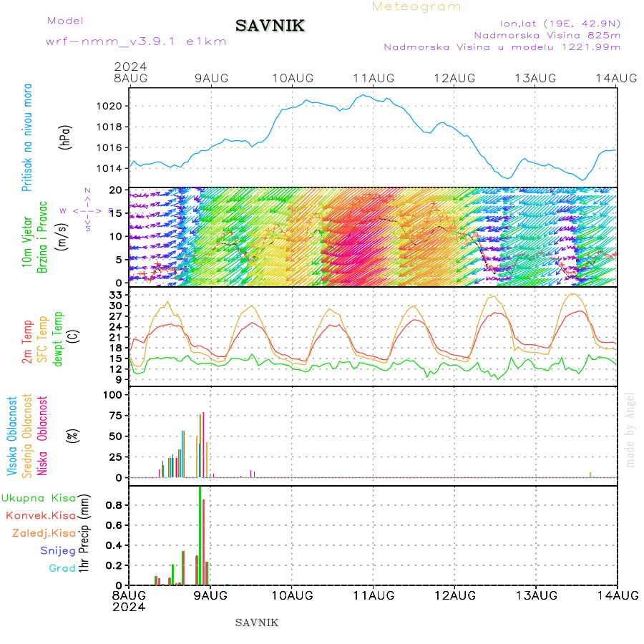Click the 33 value on the temperature axis
The image size is (644, 644).
pyautogui.click(x=116, y=296)
